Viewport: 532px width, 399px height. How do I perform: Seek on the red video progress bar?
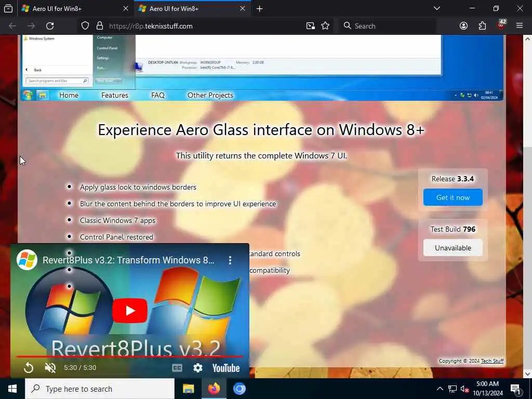[x=130, y=356]
